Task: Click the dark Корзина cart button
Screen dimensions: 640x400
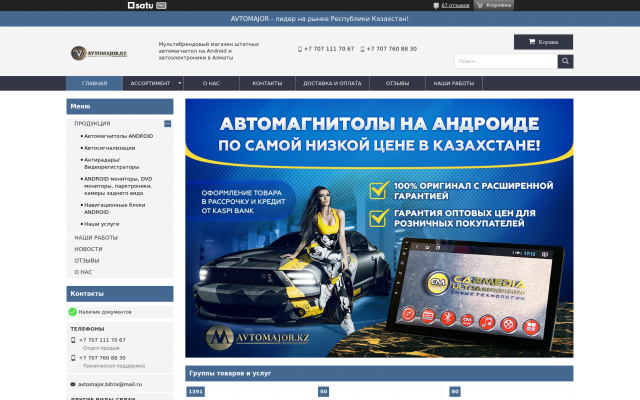Action: click(543, 42)
